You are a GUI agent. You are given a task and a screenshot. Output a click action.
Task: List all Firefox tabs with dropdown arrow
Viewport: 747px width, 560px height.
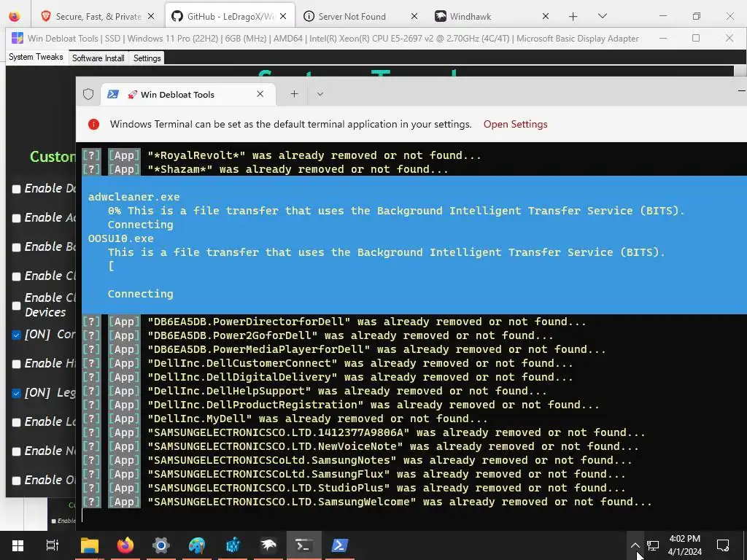602,16
